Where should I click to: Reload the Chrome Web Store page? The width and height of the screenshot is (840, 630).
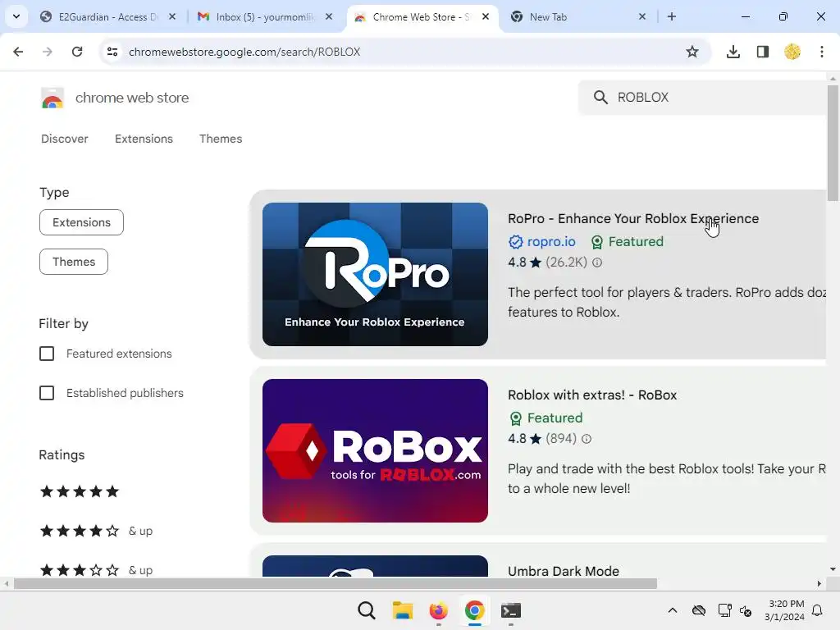(x=77, y=52)
